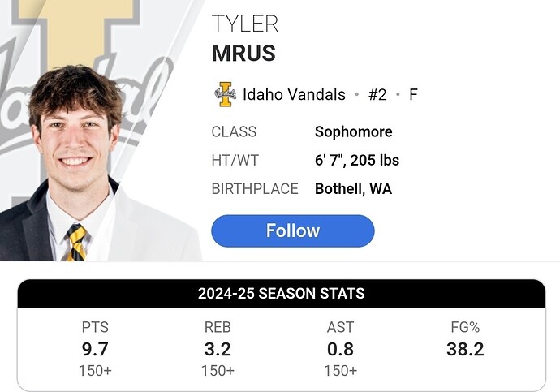The image size is (560, 392).
Task: Select the FG% stat label
Action: (x=465, y=327)
